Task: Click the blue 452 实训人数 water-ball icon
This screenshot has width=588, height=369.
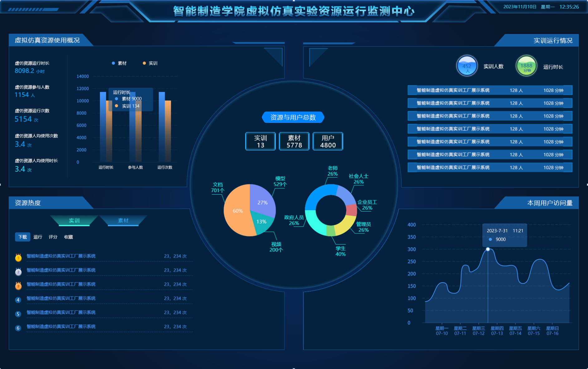Action: 467,66
